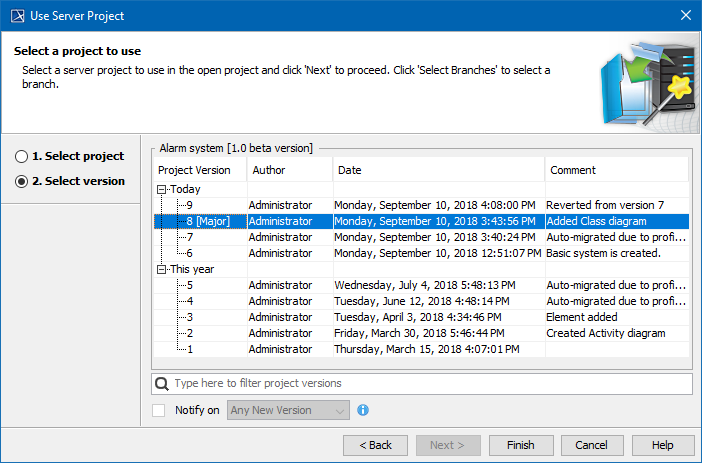Sort by the Project Version column header

click(x=194, y=170)
